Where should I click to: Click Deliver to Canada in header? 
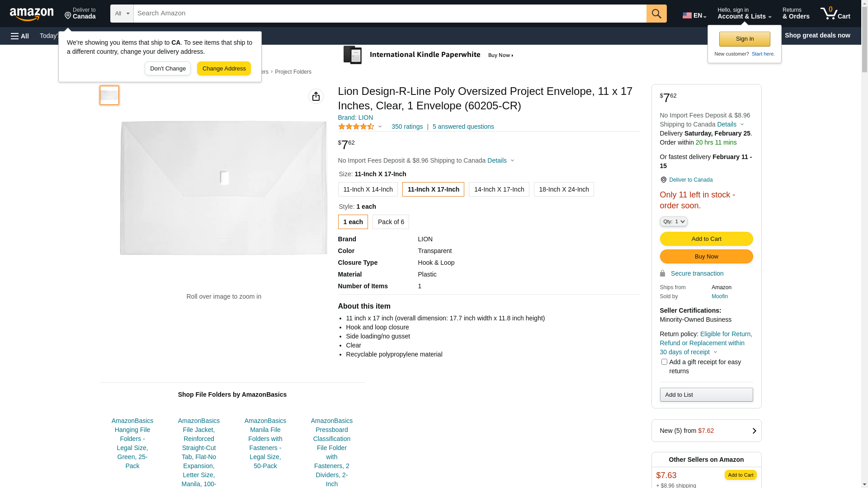(80, 14)
